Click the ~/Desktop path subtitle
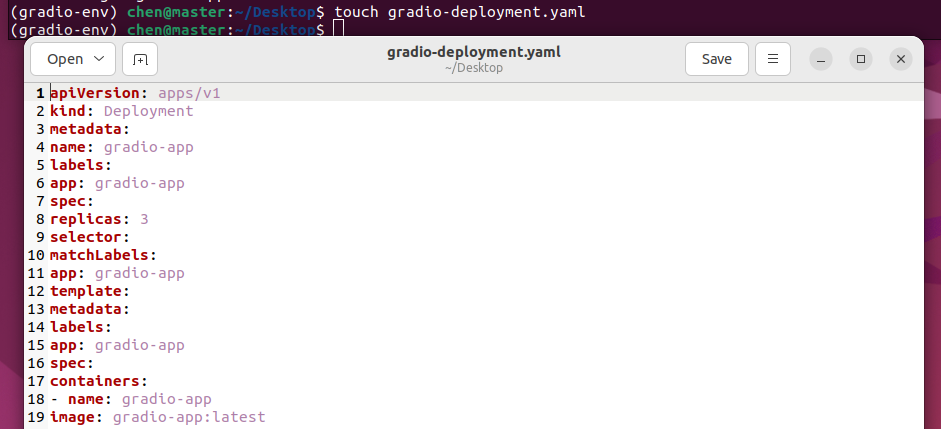The height and width of the screenshot is (429, 941). point(474,68)
